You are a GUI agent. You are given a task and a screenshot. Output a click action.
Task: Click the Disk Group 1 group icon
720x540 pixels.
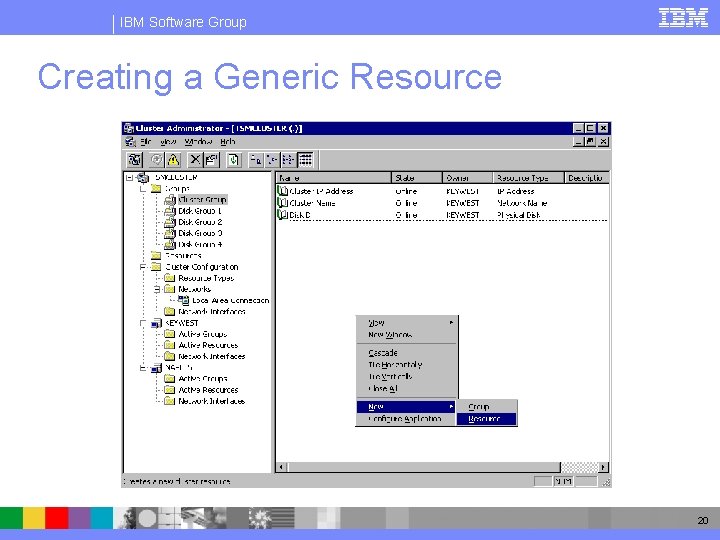tap(170, 211)
